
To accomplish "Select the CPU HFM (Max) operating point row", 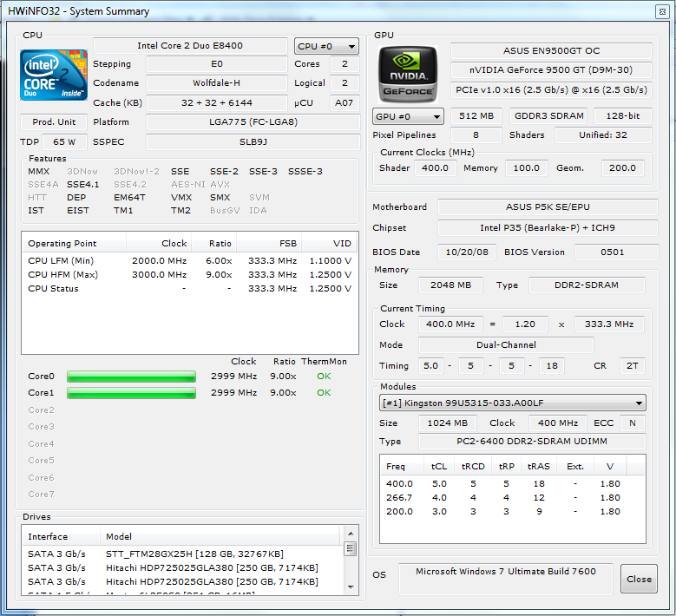I will tap(190, 274).
